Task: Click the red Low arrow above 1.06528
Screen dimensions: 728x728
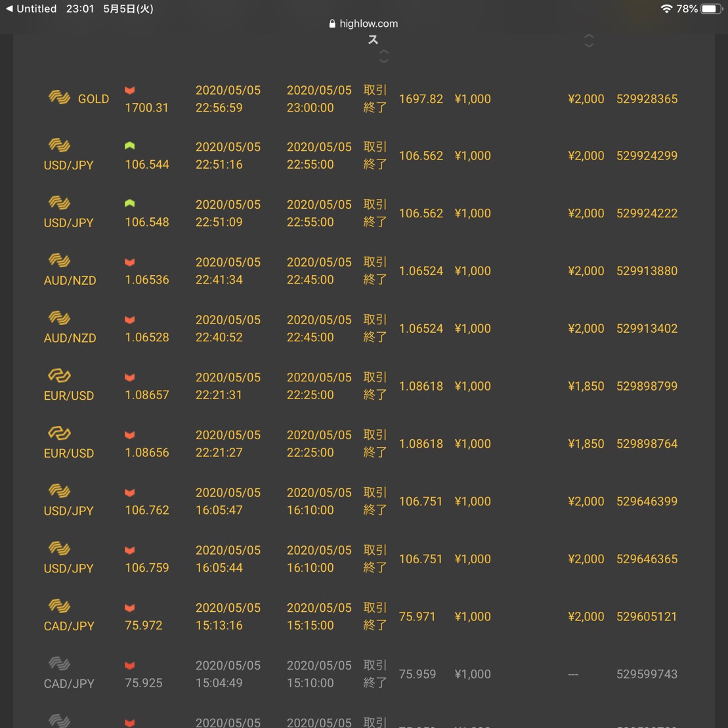Action: [129, 320]
